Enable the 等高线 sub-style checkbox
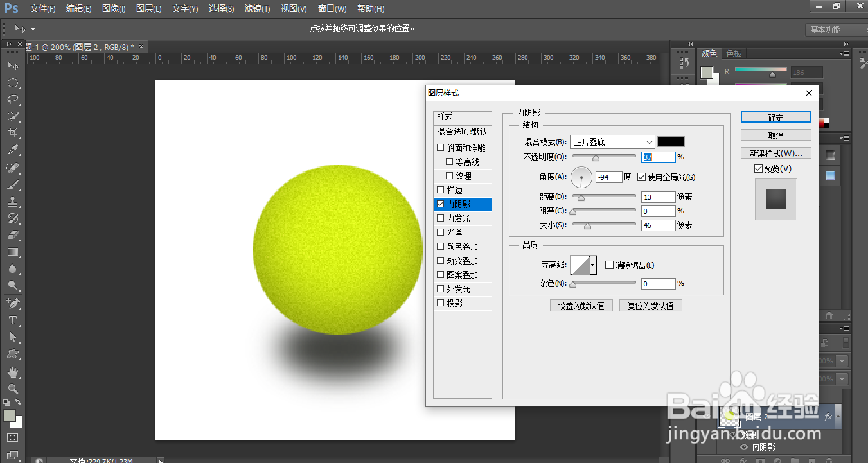This screenshot has height=463, width=868. (x=449, y=162)
